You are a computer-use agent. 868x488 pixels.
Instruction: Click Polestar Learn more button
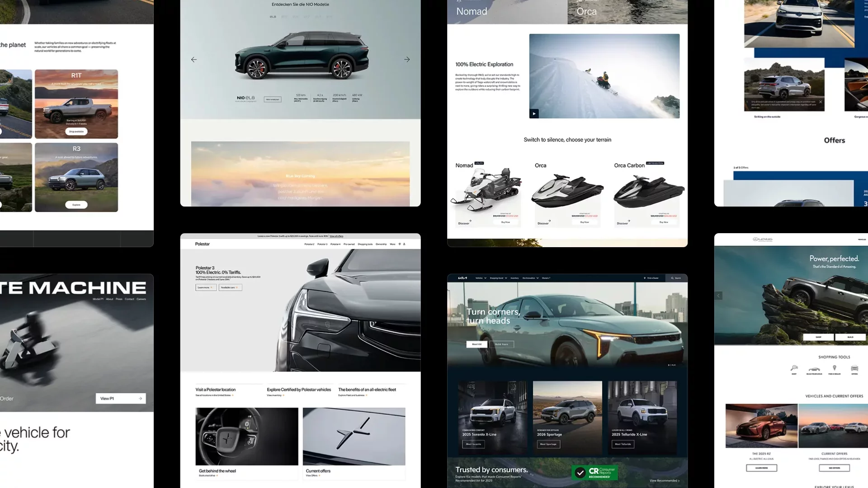(206, 287)
